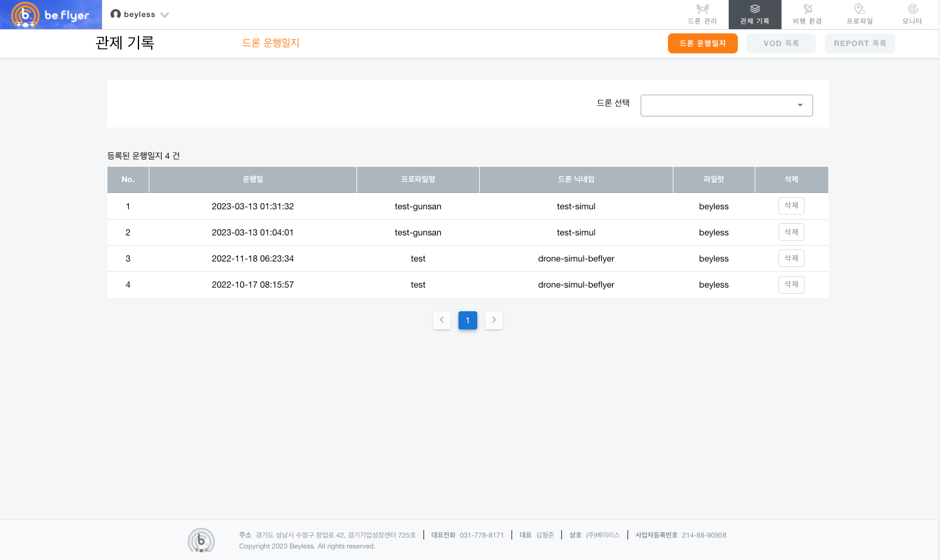Image resolution: width=940 pixels, height=560 pixels.
Task: Select the 관제 기록 navigation icon
Action: pyautogui.click(x=755, y=14)
